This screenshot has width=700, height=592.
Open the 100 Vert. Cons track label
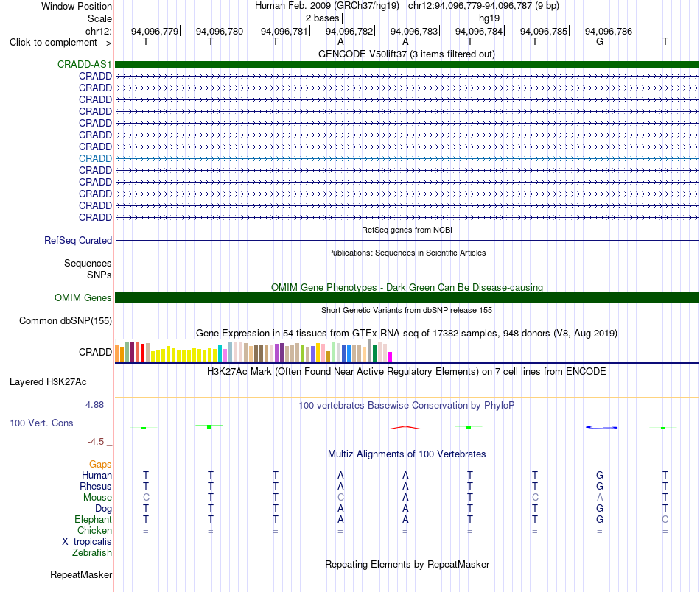coord(41,423)
